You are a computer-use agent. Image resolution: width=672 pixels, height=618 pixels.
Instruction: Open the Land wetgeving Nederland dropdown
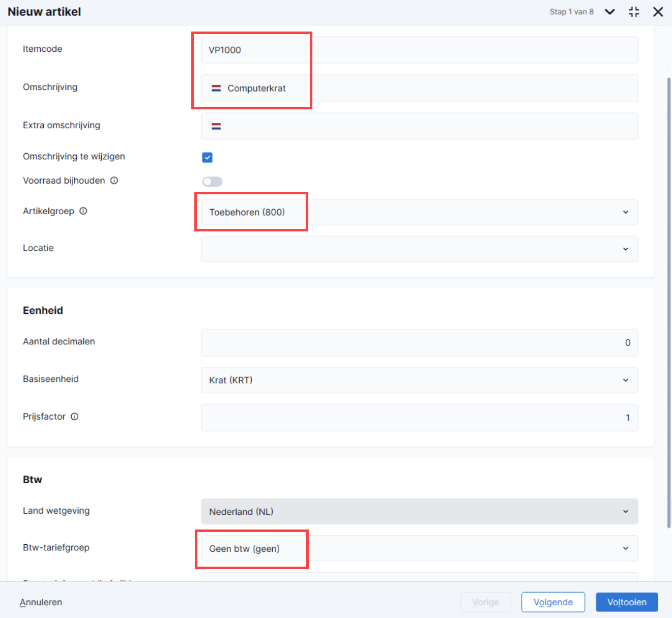pyautogui.click(x=419, y=511)
